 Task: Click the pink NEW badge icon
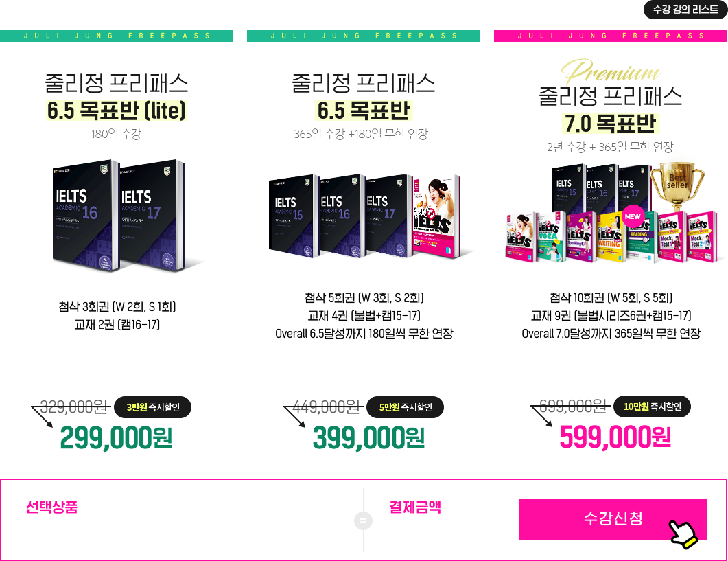(633, 216)
